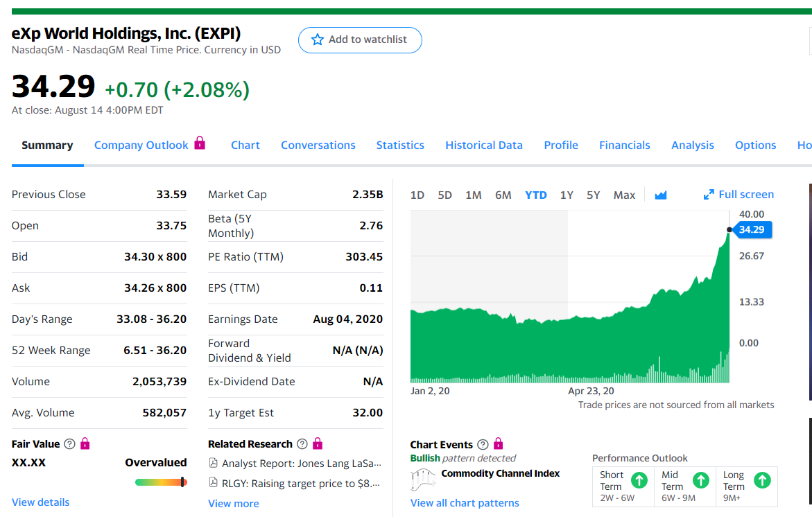Open the Analysis tab
This screenshot has height=519, width=812.
point(692,146)
